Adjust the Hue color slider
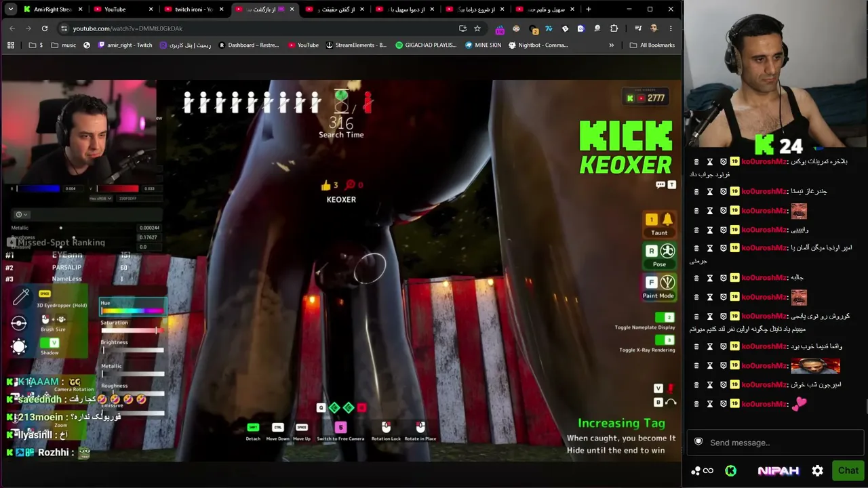The image size is (868, 488). coord(132,310)
